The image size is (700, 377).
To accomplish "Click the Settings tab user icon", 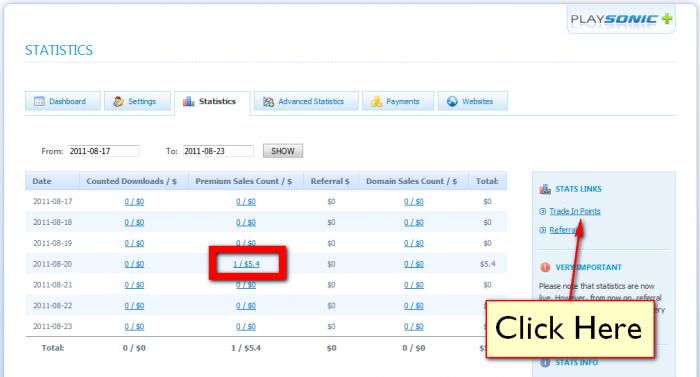I will point(118,101).
